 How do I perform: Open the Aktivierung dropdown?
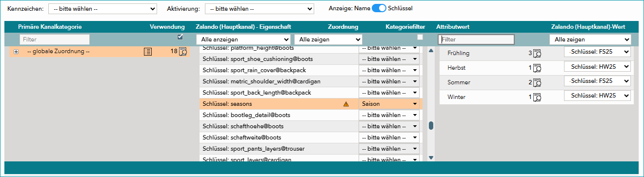point(259,9)
